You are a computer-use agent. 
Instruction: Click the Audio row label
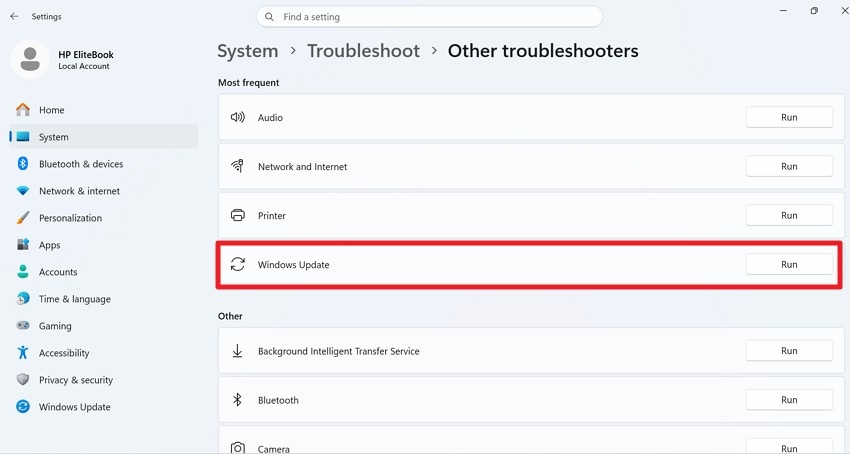click(x=270, y=118)
